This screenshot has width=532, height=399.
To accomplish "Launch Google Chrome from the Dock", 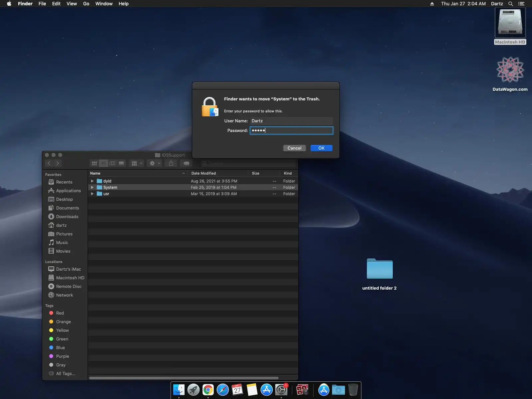I will click(x=208, y=390).
